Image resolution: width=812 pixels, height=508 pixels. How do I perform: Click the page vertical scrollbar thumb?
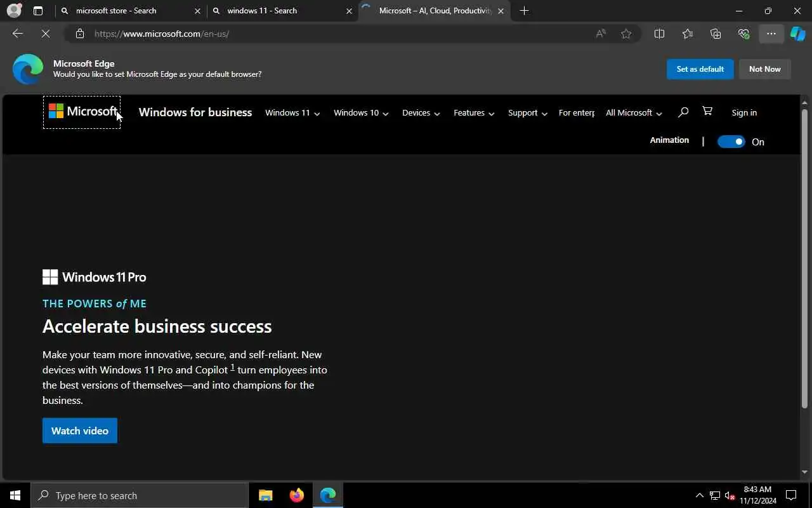coord(804,258)
